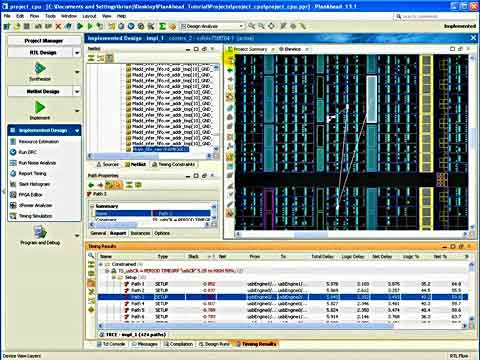Switch to the Sources tab
Screen dimensions: 480x360
coord(107,164)
